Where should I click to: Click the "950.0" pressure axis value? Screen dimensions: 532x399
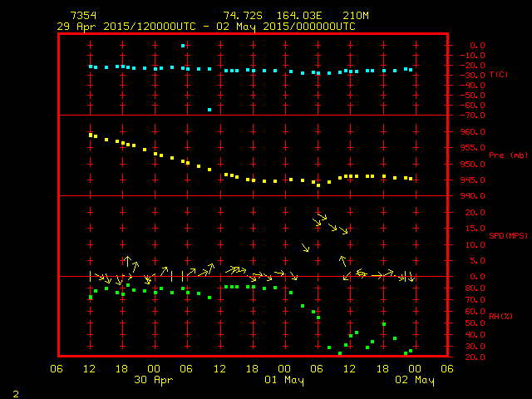[472, 165]
